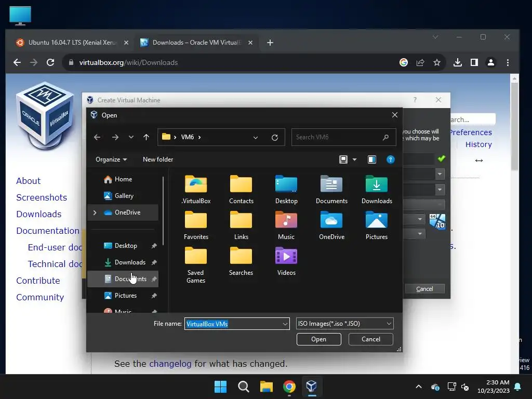Select the Links folder
Screen dimensions: 532x399
(x=241, y=225)
